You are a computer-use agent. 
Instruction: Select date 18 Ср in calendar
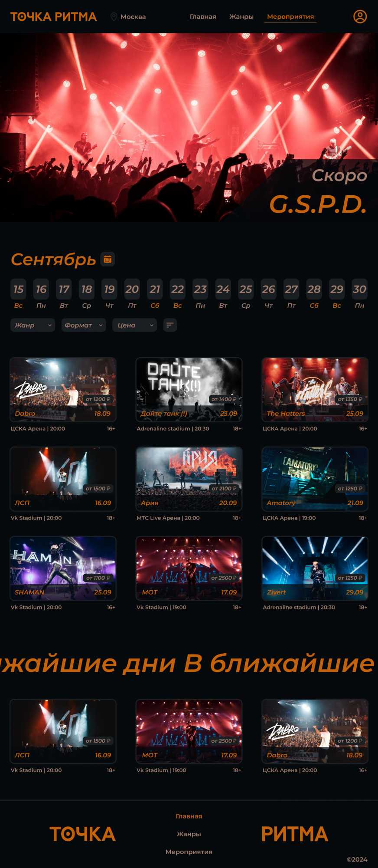pyautogui.click(x=87, y=294)
